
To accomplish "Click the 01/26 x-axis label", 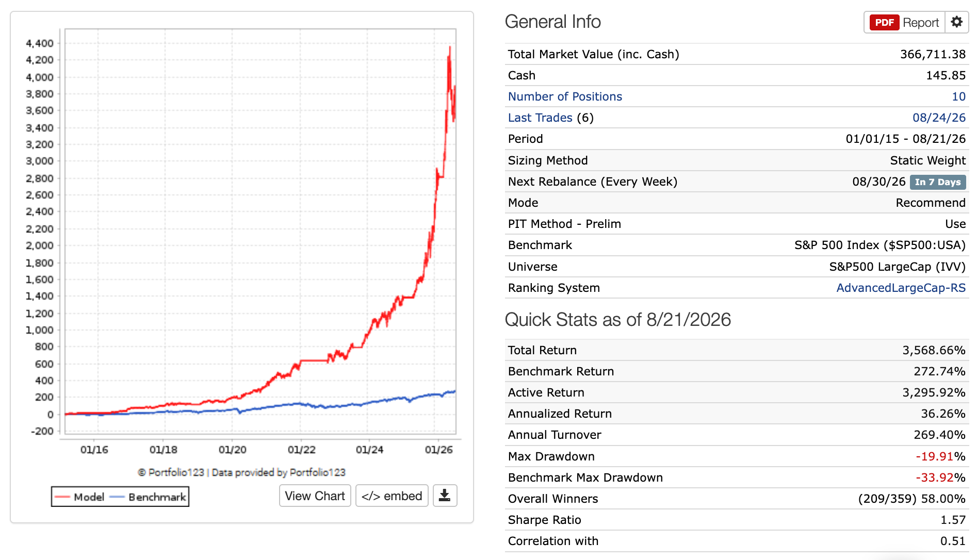I will (x=438, y=450).
